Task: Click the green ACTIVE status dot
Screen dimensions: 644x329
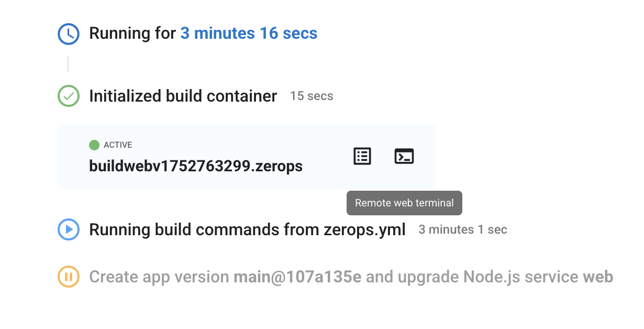Action: [94, 145]
